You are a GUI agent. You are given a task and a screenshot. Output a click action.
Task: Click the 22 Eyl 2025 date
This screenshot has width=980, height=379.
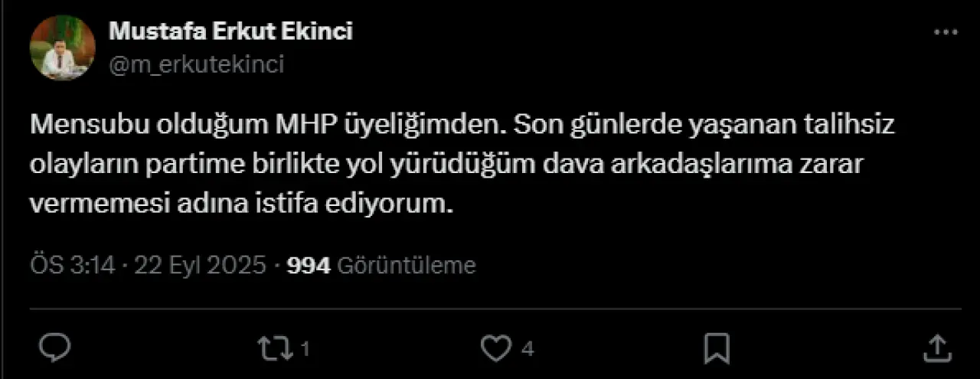[x=201, y=266]
